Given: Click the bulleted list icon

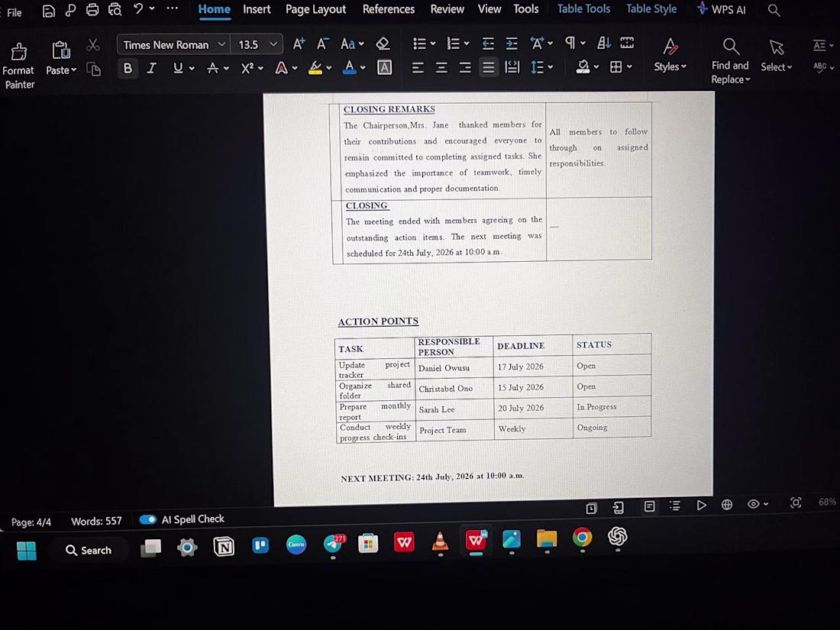Looking at the screenshot, I should point(419,44).
